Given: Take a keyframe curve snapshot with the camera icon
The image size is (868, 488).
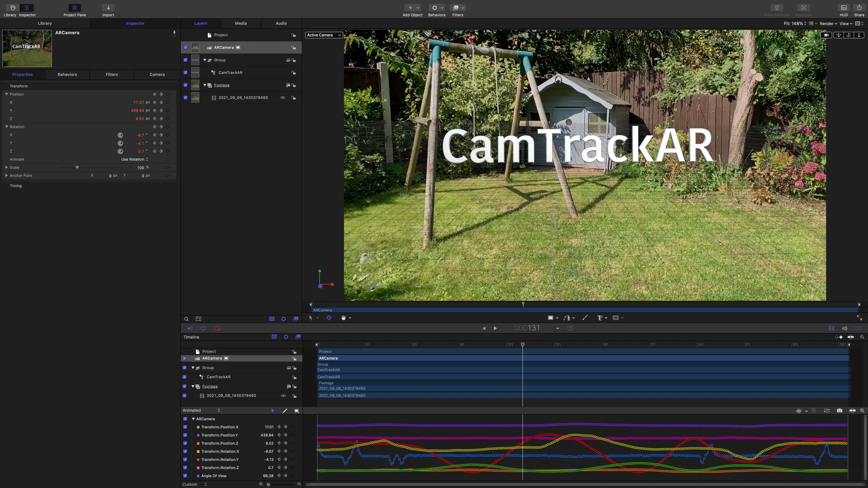Looking at the screenshot, I should click(x=839, y=411).
